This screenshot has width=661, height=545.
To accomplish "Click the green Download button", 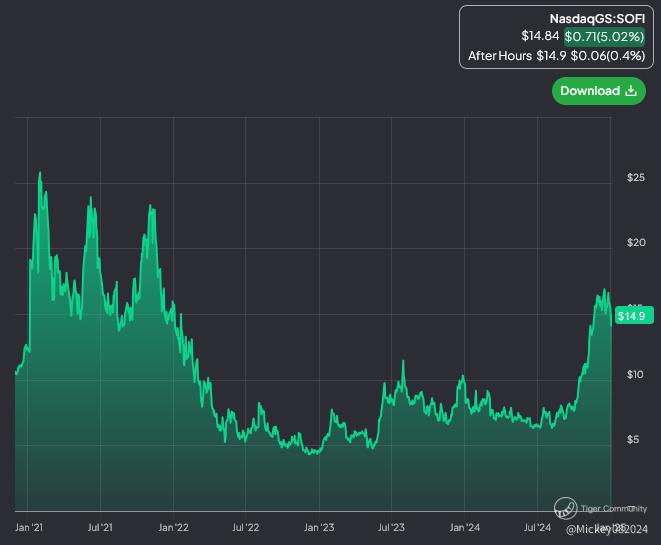I will click(599, 91).
